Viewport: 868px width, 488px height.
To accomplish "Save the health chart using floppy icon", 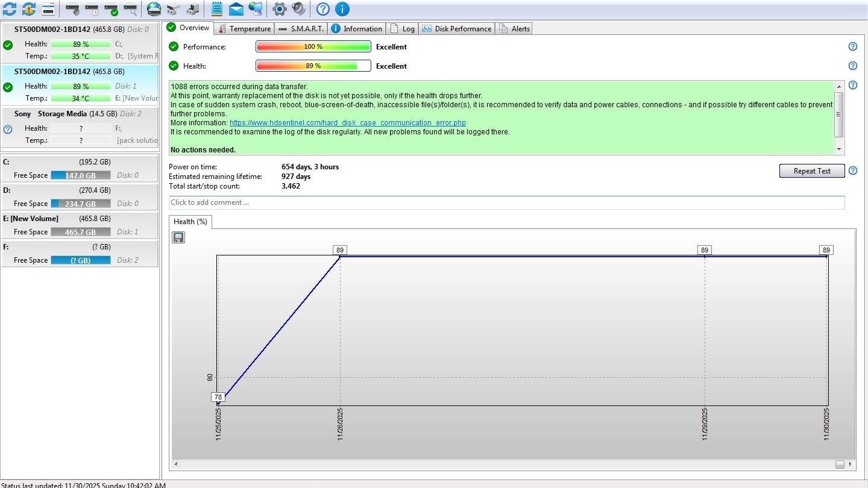I will click(178, 237).
